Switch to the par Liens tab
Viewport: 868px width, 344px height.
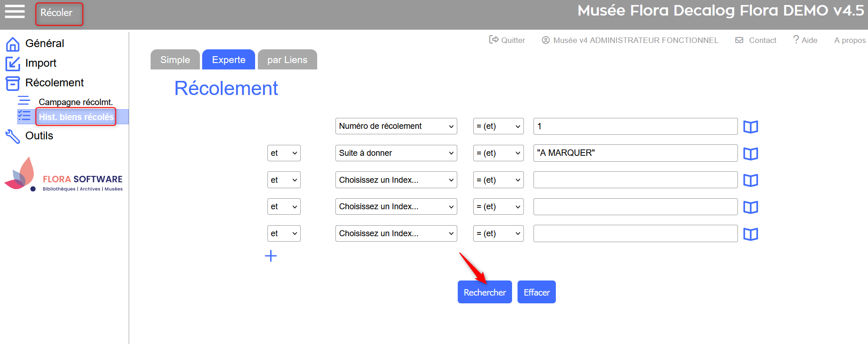(287, 60)
